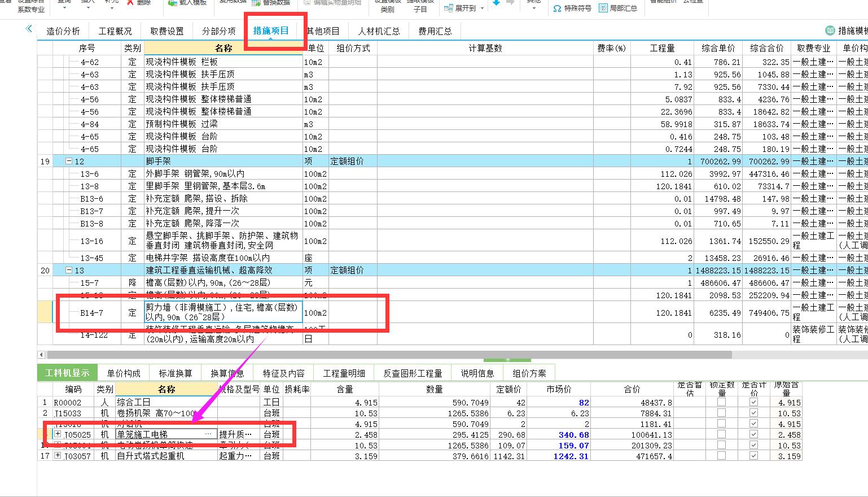Click the 工程量 column header

[x=662, y=49]
